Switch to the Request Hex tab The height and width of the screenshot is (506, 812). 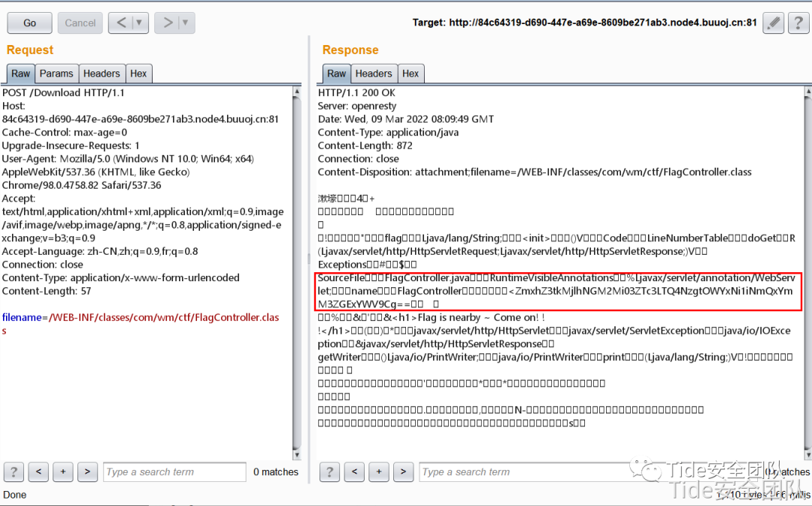click(138, 74)
